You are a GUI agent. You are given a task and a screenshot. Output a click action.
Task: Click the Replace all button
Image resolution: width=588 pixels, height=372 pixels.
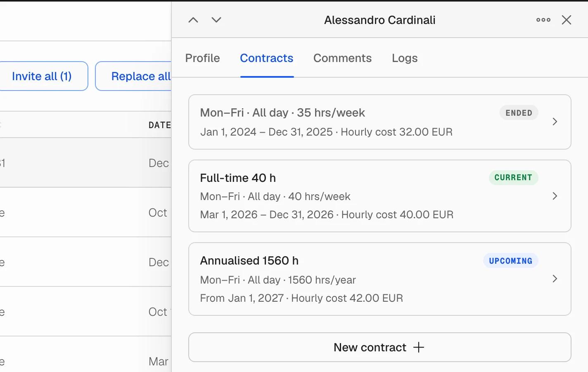tap(133, 76)
